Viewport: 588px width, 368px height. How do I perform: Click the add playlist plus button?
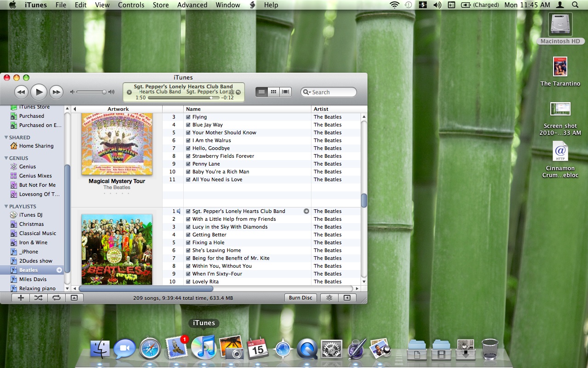click(x=21, y=298)
